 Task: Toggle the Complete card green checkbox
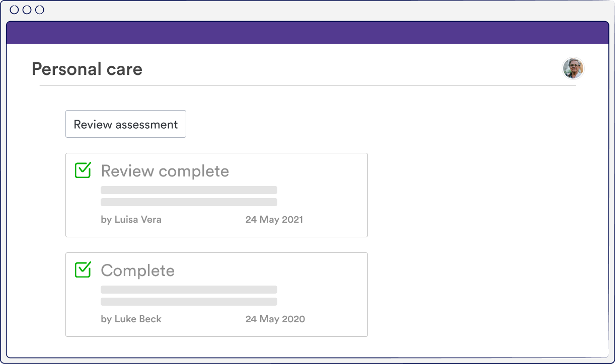coord(83,269)
